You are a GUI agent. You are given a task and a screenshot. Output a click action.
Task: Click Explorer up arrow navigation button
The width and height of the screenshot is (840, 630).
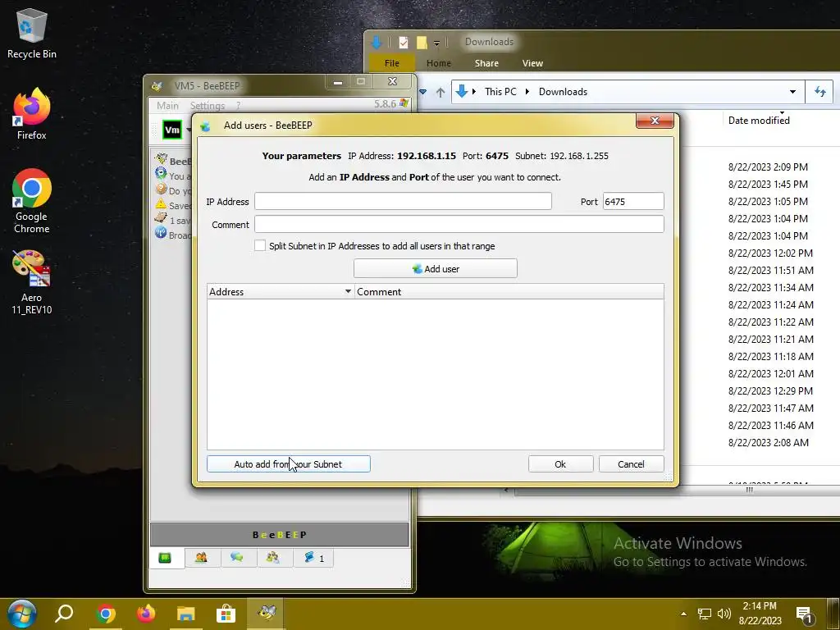pyautogui.click(x=441, y=92)
